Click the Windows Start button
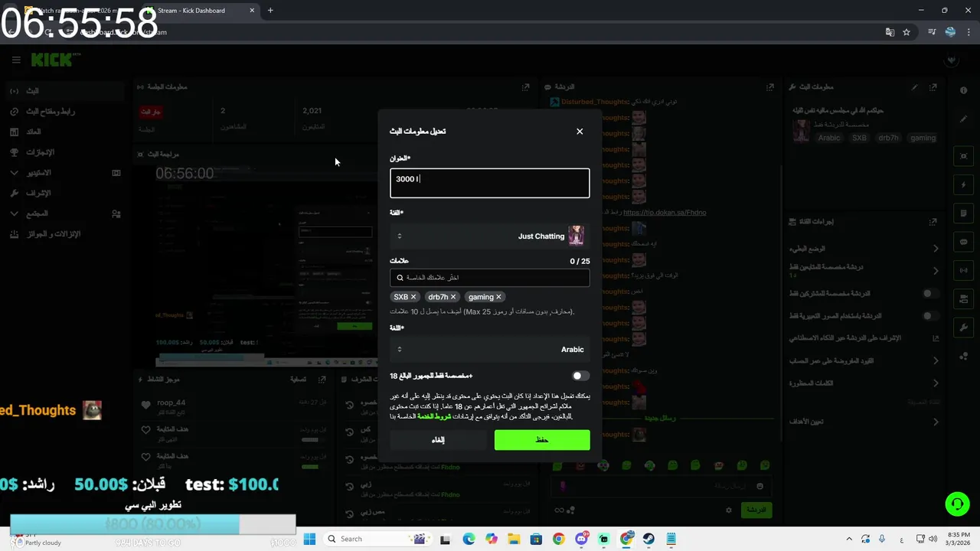The height and width of the screenshot is (551, 980). (x=309, y=539)
